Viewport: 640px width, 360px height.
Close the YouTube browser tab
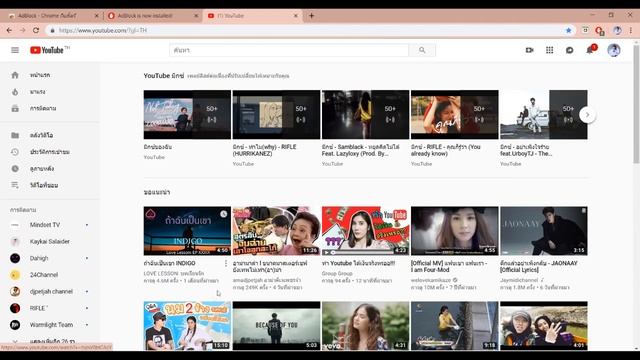296,16
